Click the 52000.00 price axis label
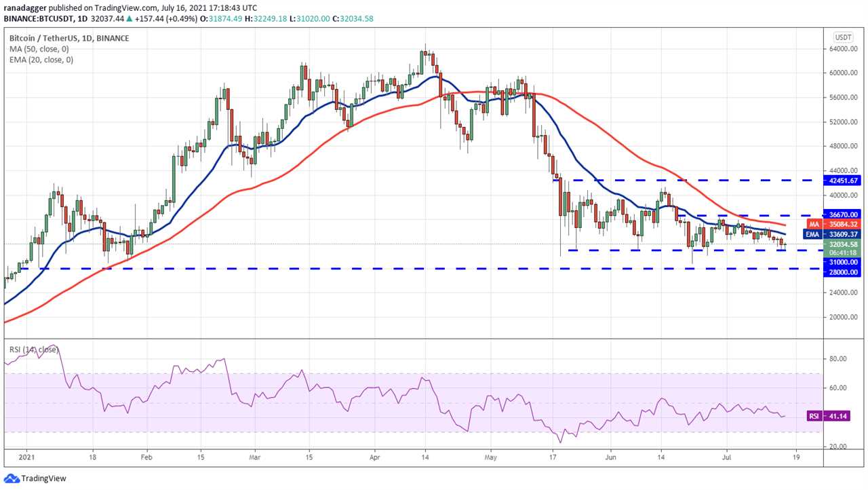The width and height of the screenshot is (868, 490). 844,122
